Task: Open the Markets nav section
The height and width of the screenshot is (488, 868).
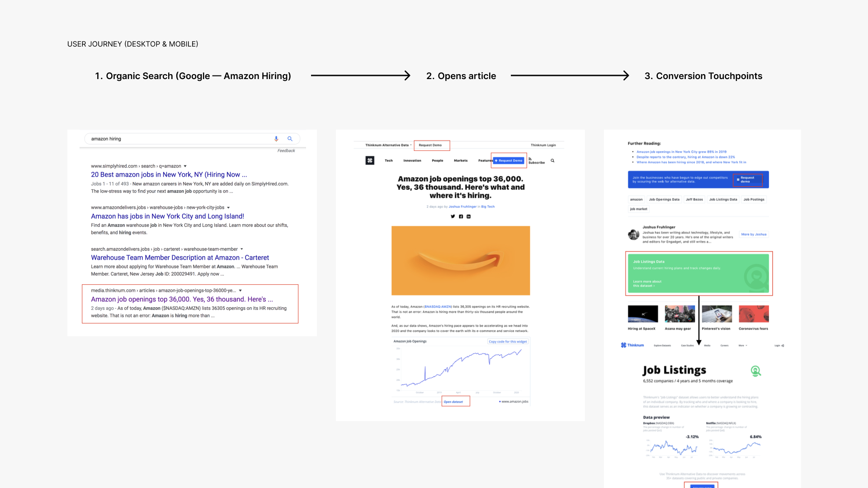Action: point(461,160)
